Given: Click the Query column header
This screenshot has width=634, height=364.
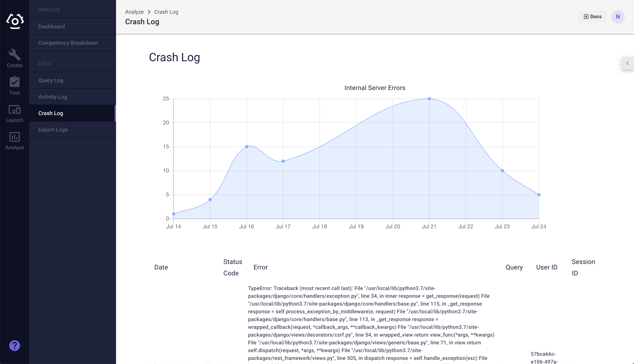Looking at the screenshot, I should 514,267.
